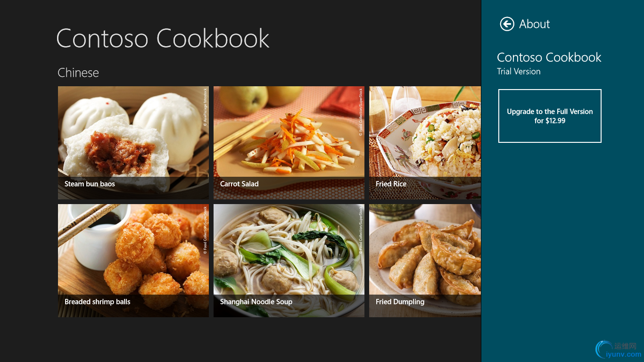The width and height of the screenshot is (644, 362).
Task: Open the Breaded shrimp balls recipe tile
Action: [x=133, y=261]
